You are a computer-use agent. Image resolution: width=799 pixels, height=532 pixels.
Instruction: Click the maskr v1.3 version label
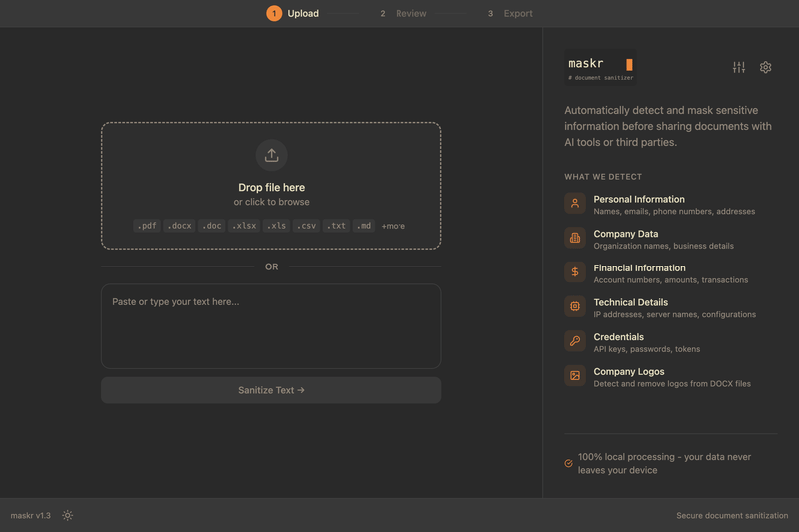click(31, 515)
